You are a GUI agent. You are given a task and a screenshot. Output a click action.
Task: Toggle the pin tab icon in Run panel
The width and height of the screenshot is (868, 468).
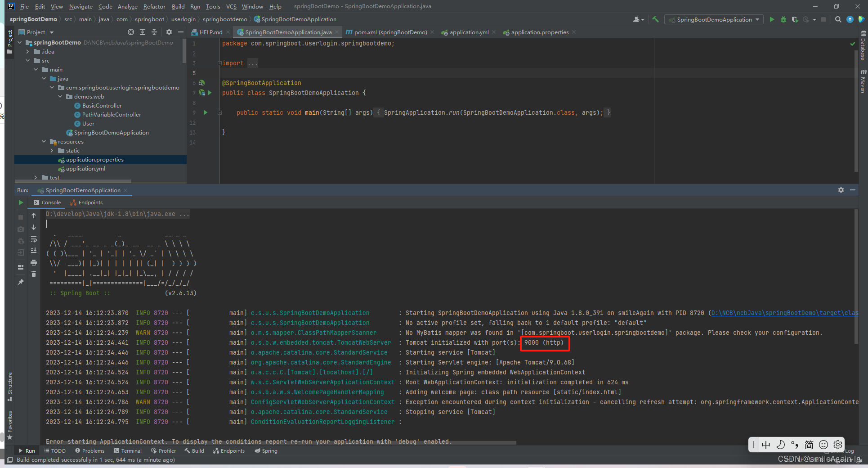coord(21,282)
